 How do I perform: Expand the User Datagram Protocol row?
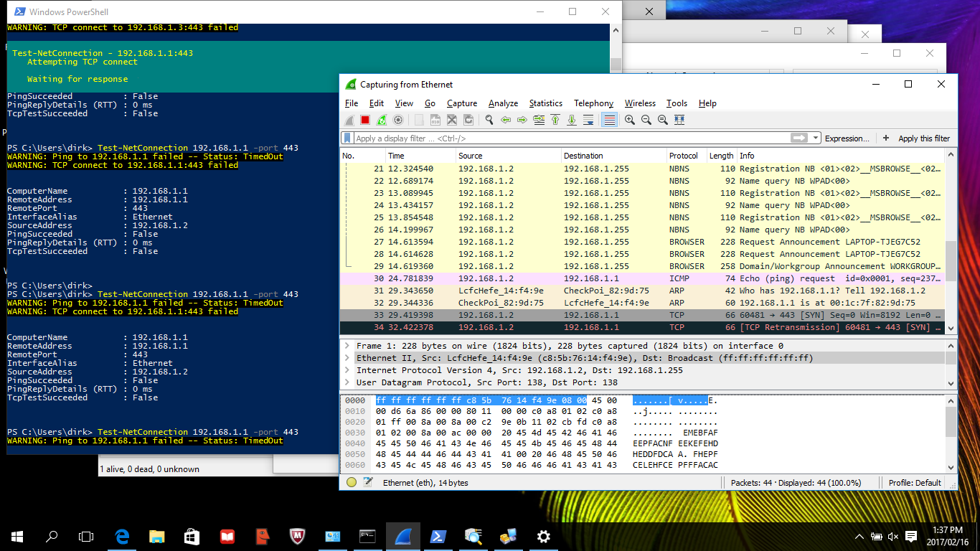point(347,382)
